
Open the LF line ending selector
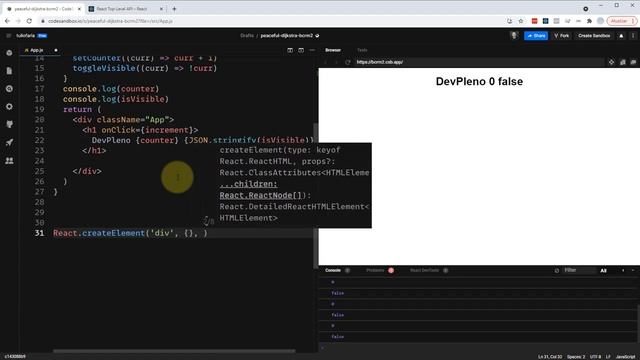pyautogui.click(x=608, y=357)
